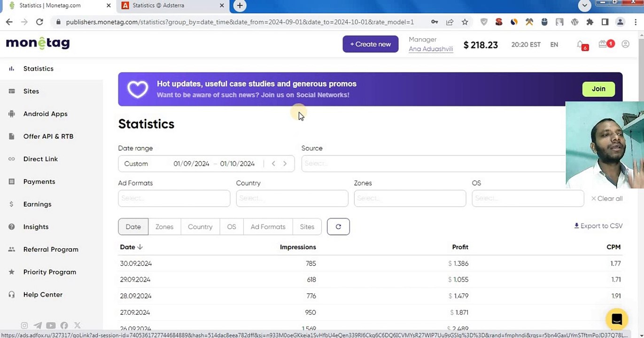Click the address bar URL
Screen dimensions: 644x338
240,22
